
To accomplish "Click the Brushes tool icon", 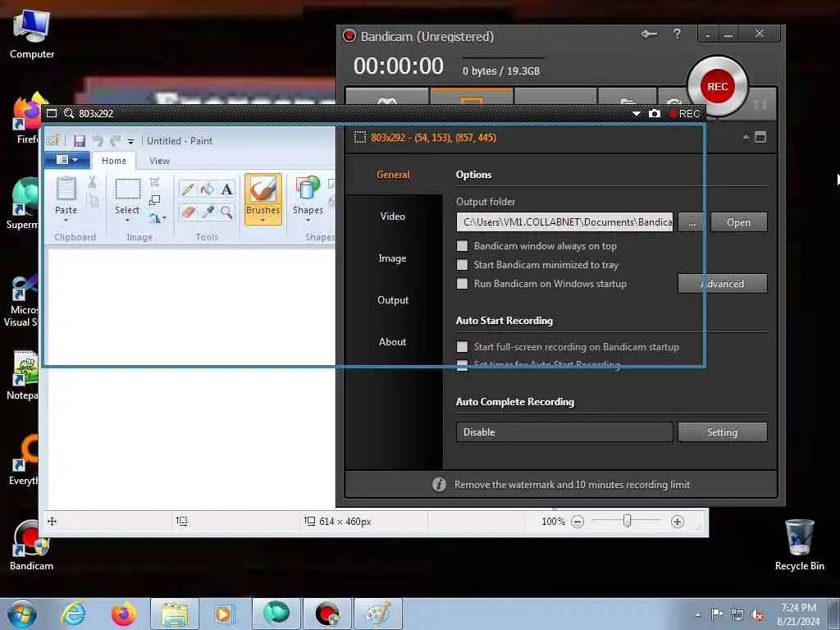I will coord(263,189).
